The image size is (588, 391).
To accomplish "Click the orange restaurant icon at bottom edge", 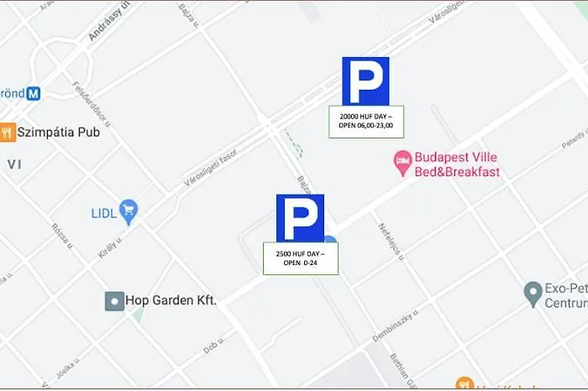I will (465, 384).
